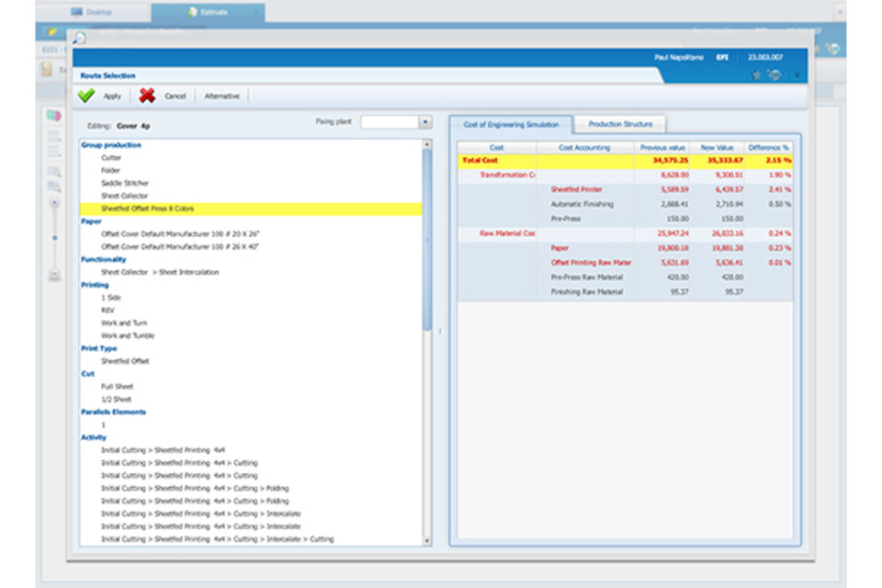Click the favorites star icon in header
The image size is (882, 588).
click(x=757, y=75)
